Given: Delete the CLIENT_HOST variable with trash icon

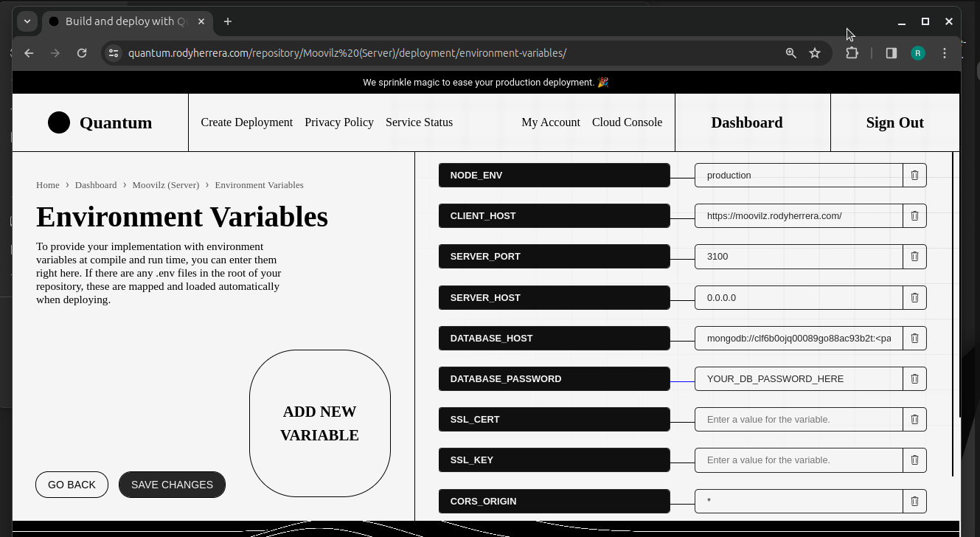Looking at the screenshot, I should tap(914, 216).
